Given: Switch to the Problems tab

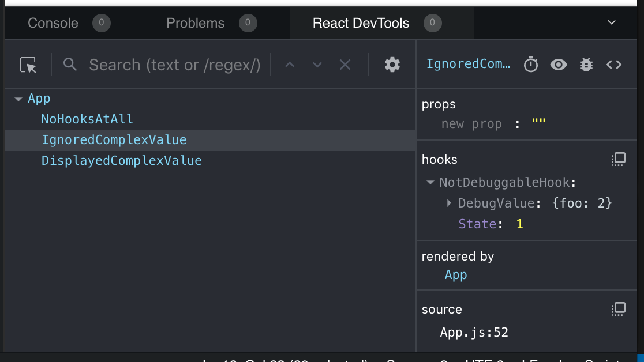Looking at the screenshot, I should pos(195,22).
